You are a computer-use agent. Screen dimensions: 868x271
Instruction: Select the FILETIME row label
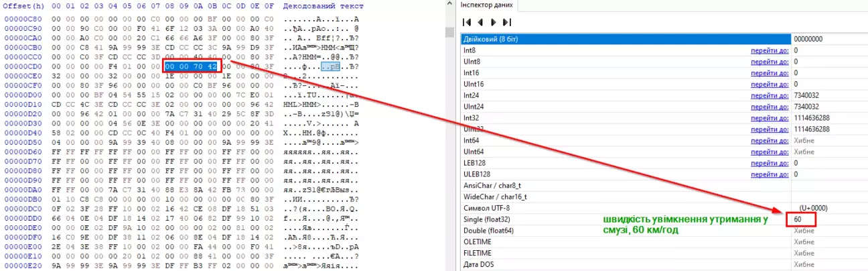point(478,254)
